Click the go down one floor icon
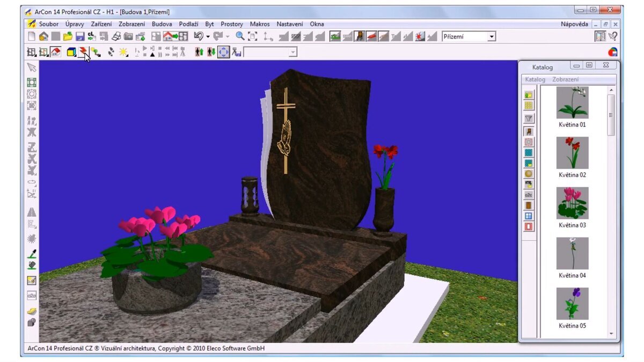Screen dimensions: 644x362 point(211,52)
